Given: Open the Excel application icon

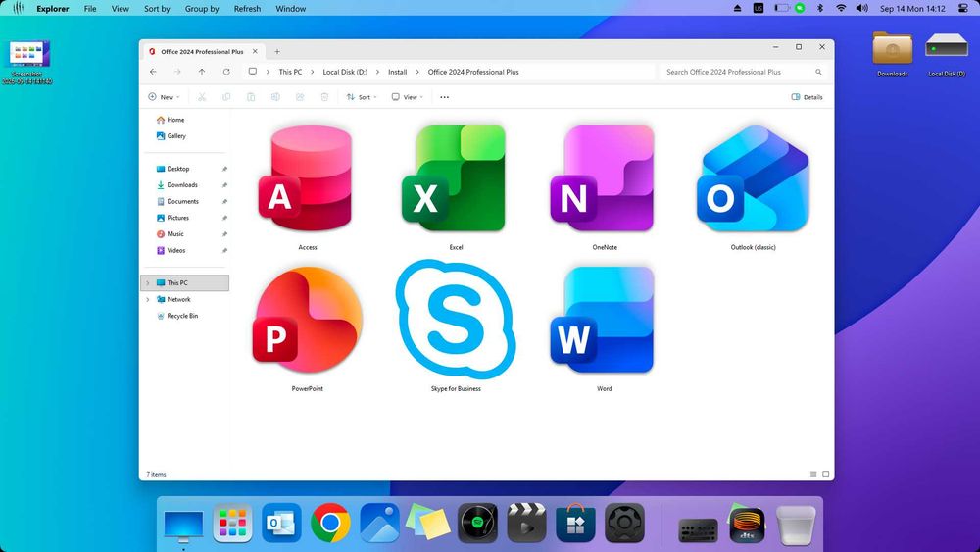Looking at the screenshot, I should (455, 179).
